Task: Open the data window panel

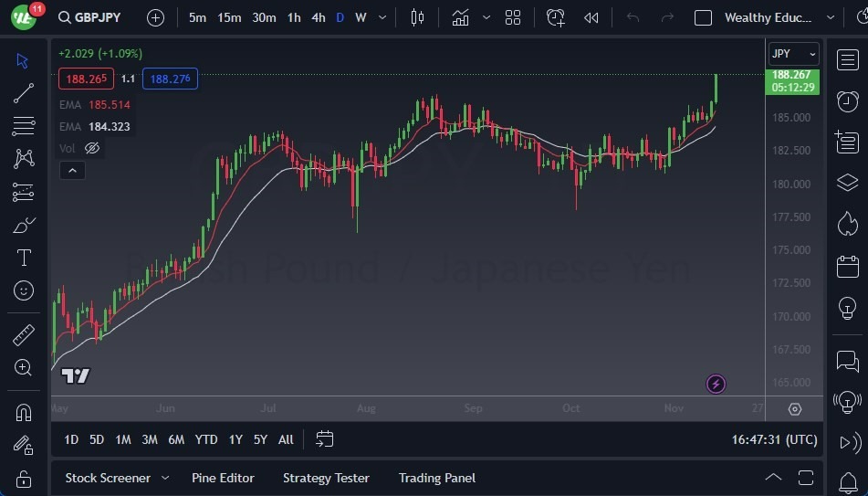Action: 848,142
